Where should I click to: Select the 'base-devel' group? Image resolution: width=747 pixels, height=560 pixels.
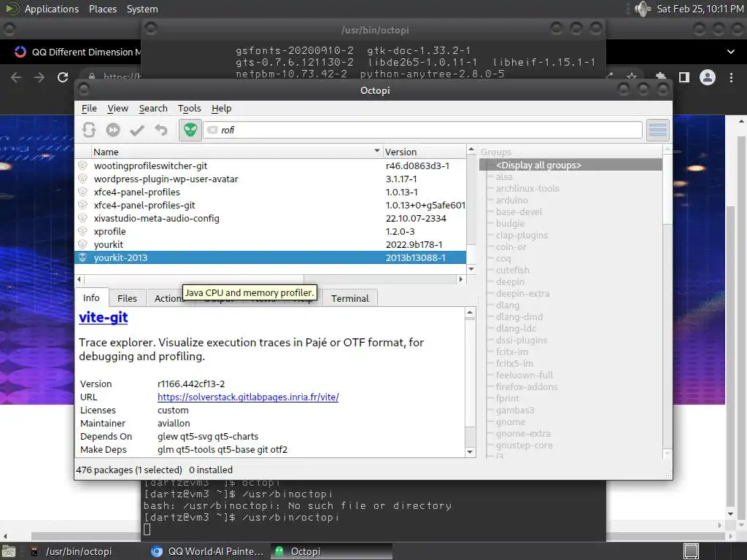tap(519, 212)
